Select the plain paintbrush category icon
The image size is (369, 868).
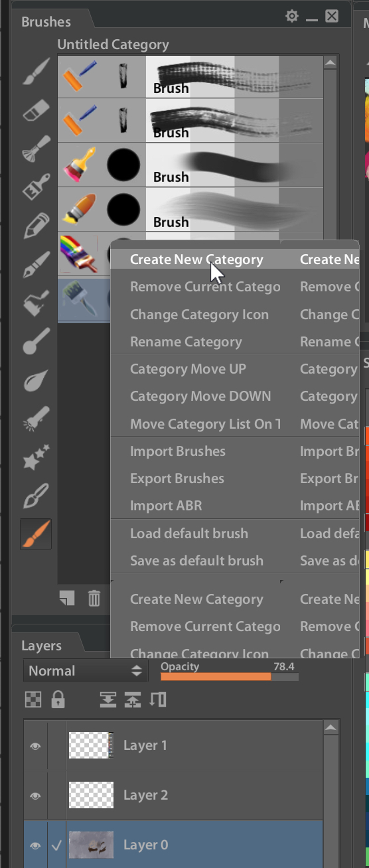pos(37,70)
